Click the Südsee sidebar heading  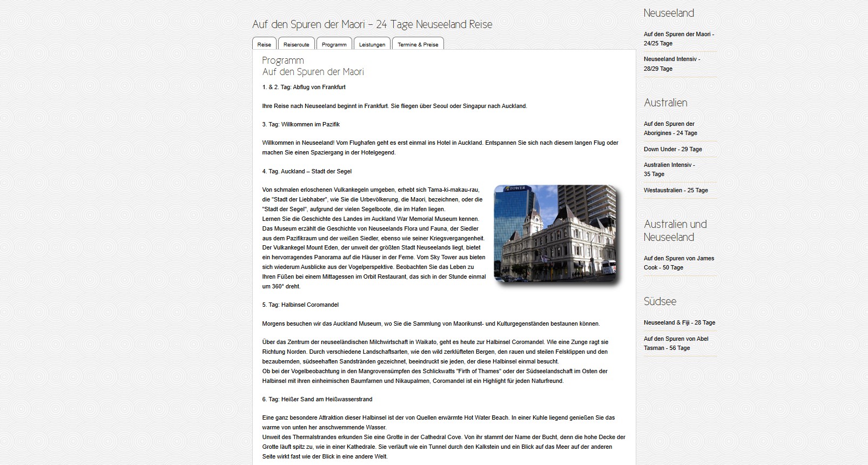point(660,301)
